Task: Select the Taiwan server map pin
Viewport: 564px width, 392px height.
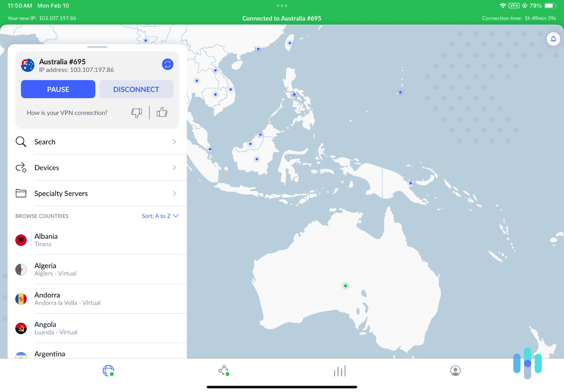Action: click(x=290, y=43)
